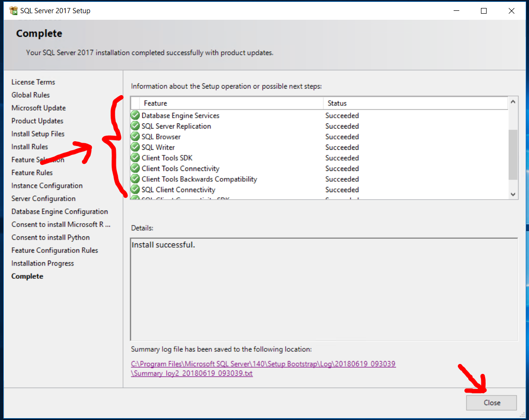Image resolution: width=529 pixels, height=420 pixels.
Task: Maximize the SQL Server Setup window
Action: (483, 11)
